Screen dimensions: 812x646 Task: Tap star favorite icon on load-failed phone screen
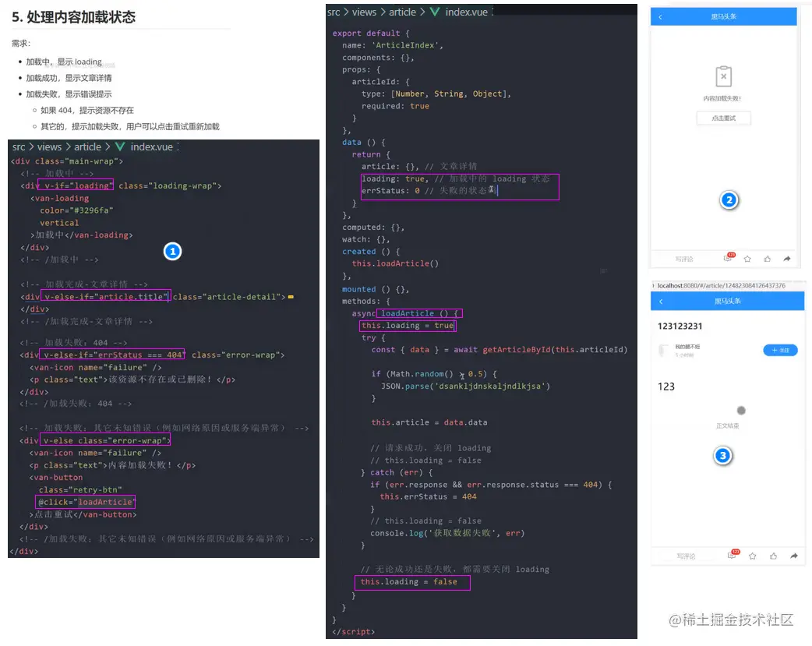tap(747, 259)
